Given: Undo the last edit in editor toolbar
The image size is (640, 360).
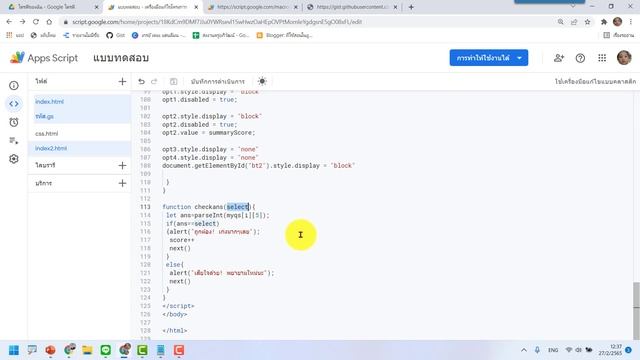Looking at the screenshot, I should [x=141, y=81].
